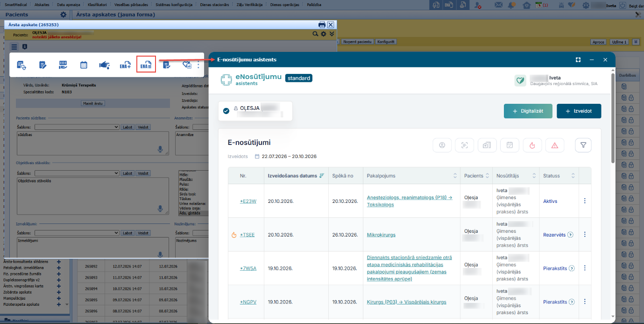The height and width of the screenshot is (324, 644).
Task: Click the filter funnel icon above the referrals table
Action: pyautogui.click(x=583, y=145)
